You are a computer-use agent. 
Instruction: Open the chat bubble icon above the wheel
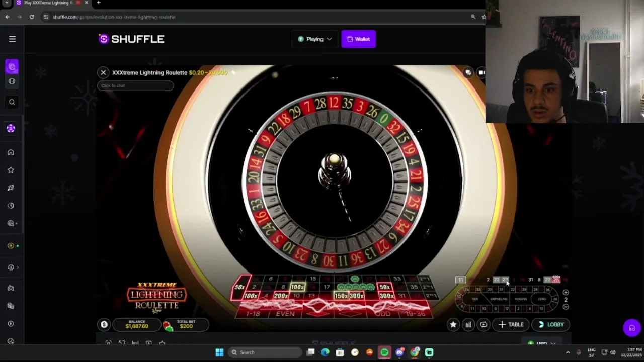(468, 73)
